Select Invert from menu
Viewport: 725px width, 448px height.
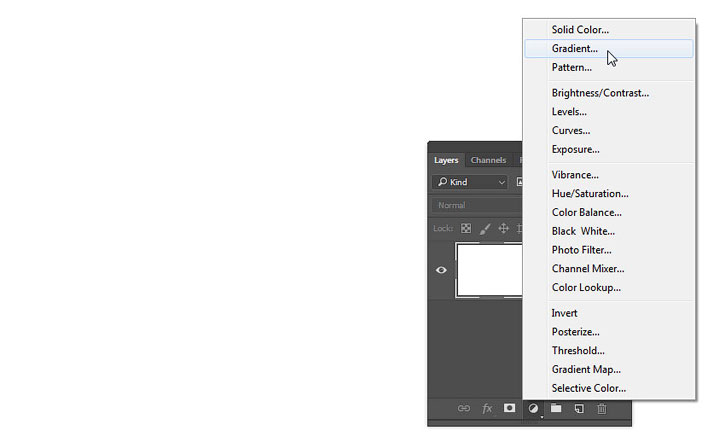(x=609, y=313)
